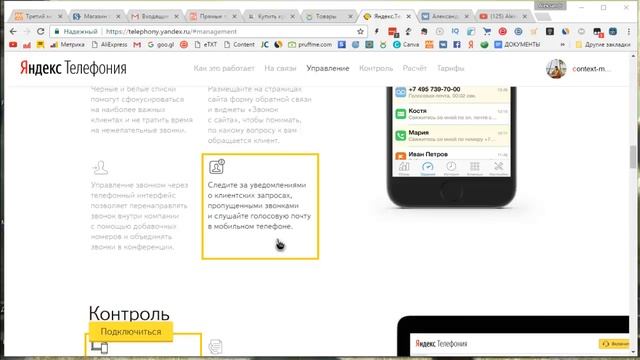Close the Яндекс.Телефония browser tab
Viewport: 640px width, 360px height.
click(x=409, y=16)
